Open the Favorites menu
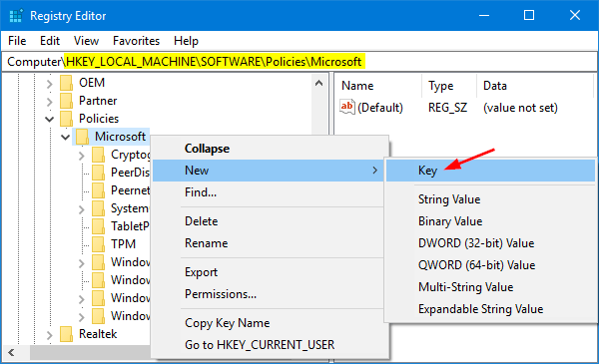 [137, 41]
